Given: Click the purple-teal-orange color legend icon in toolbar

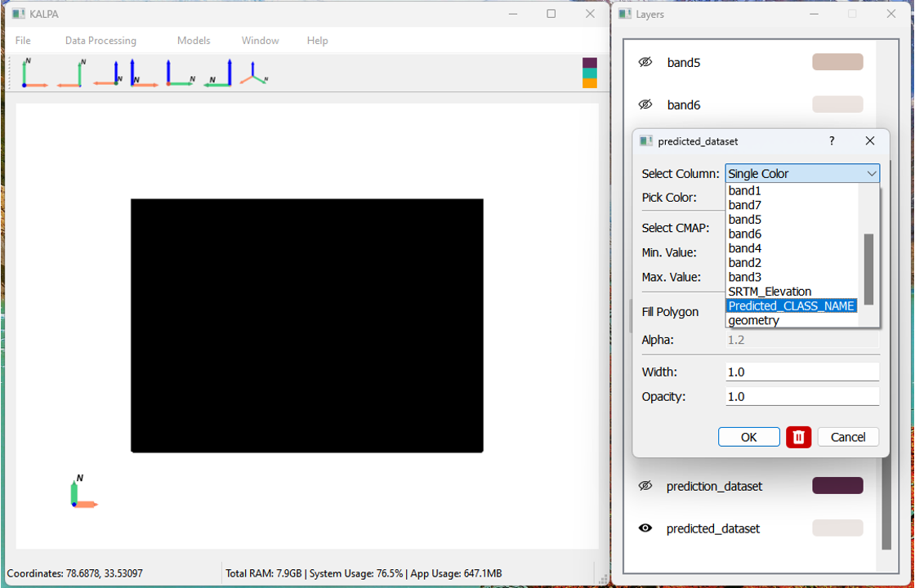Looking at the screenshot, I should point(589,73).
